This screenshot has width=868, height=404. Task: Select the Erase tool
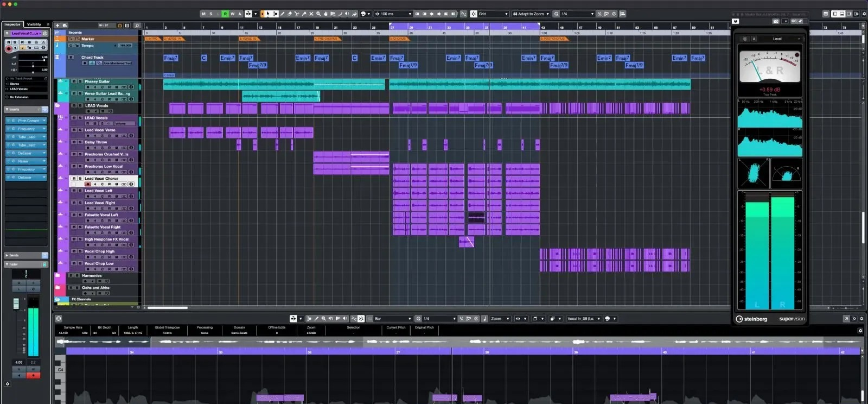click(x=289, y=14)
